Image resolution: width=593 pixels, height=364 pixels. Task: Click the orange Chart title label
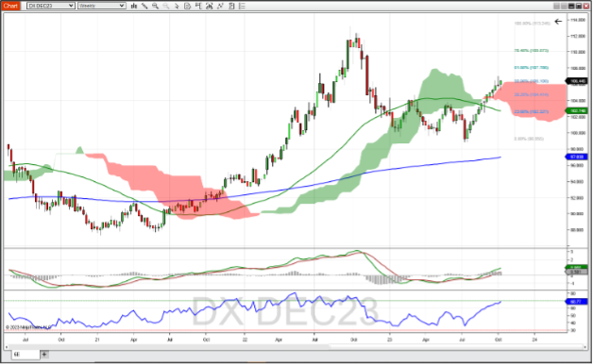[10, 6]
